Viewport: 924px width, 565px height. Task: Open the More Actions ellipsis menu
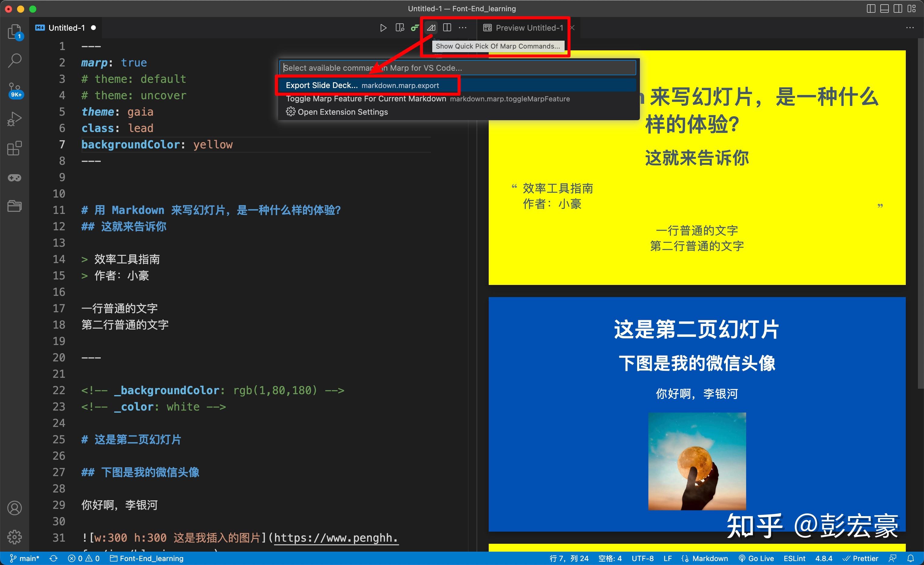click(462, 27)
